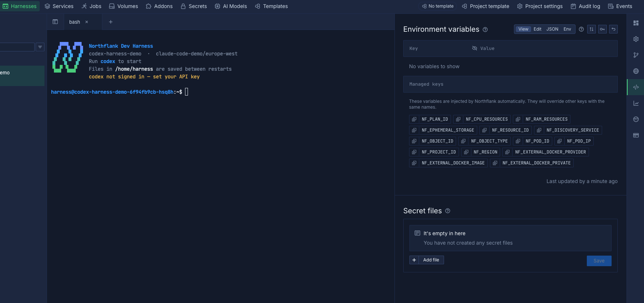Open the networking globe icon in right sidebar

636,71
